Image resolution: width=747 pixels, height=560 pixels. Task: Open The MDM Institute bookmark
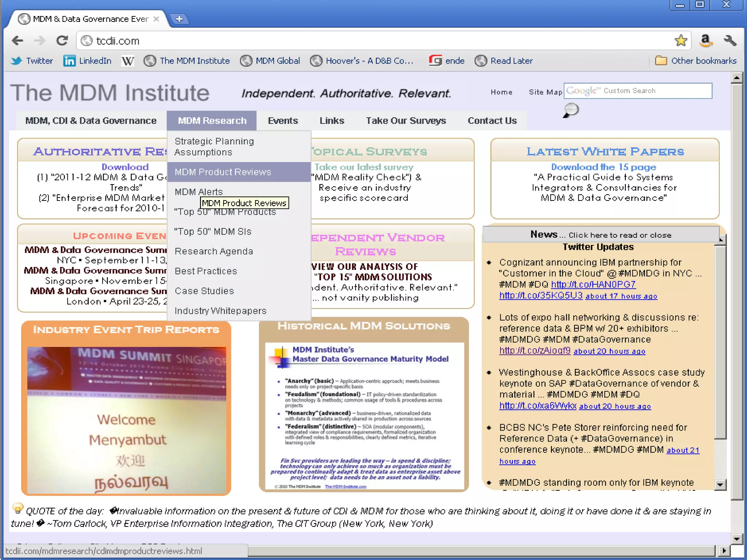pyautogui.click(x=187, y=61)
